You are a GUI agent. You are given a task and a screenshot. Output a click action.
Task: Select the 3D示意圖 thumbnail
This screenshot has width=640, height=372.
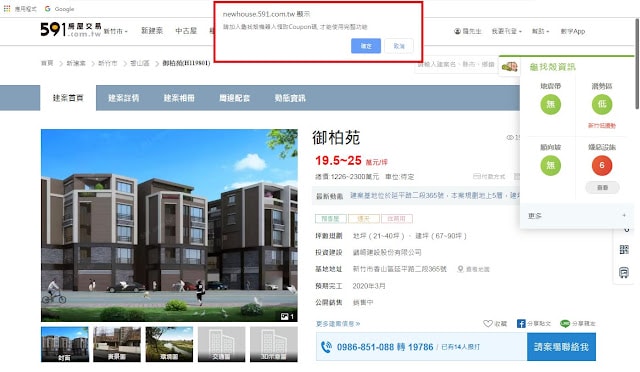pyautogui.click(x=273, y=344)
